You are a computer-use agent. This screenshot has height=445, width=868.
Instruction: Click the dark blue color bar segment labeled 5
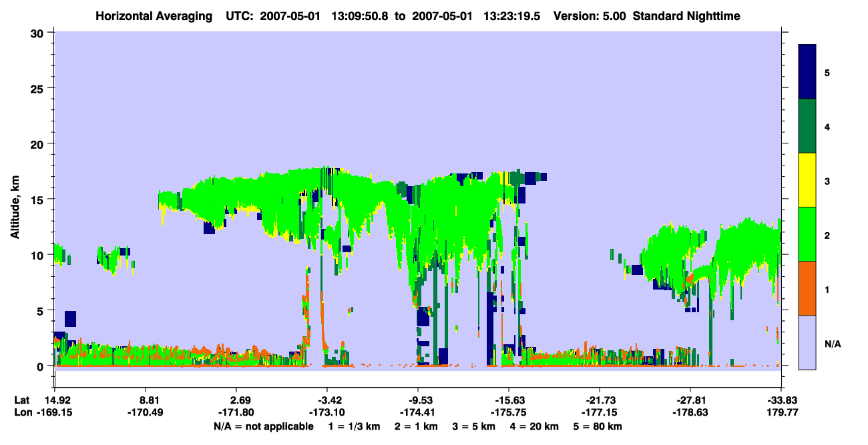point(807,72)
